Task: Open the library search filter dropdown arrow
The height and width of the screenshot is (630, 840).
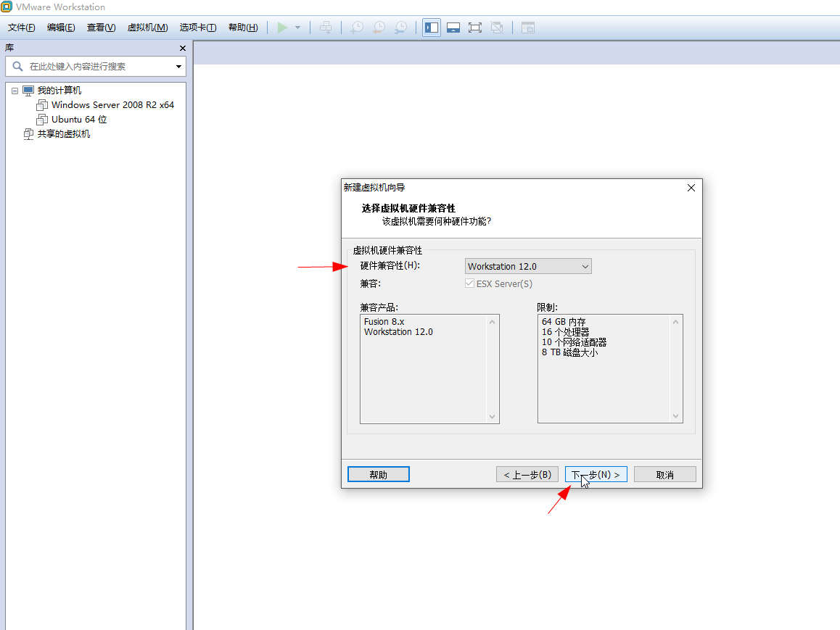Action: [179, 67]
